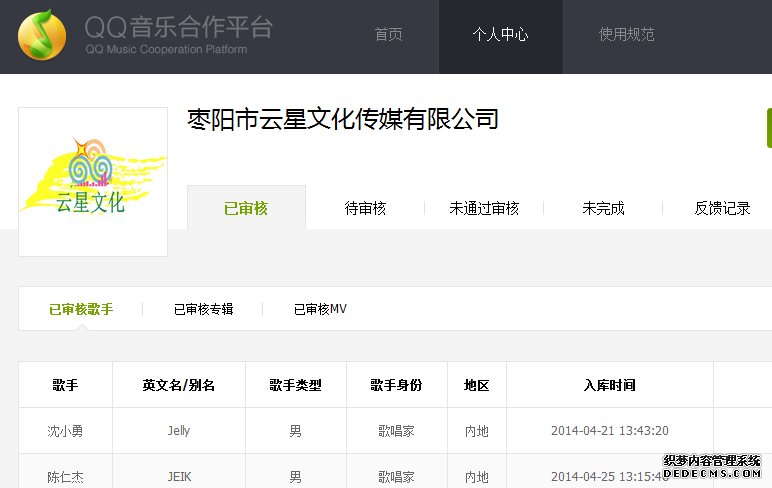The width and height of the screenshot is (772, 488).
Task: Click the QQ Music logo icon
Action: click(42, 35)
